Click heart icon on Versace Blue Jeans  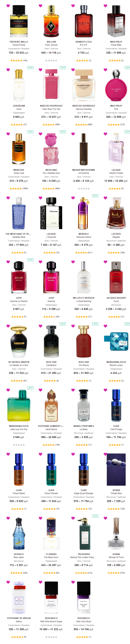[8, 518]
